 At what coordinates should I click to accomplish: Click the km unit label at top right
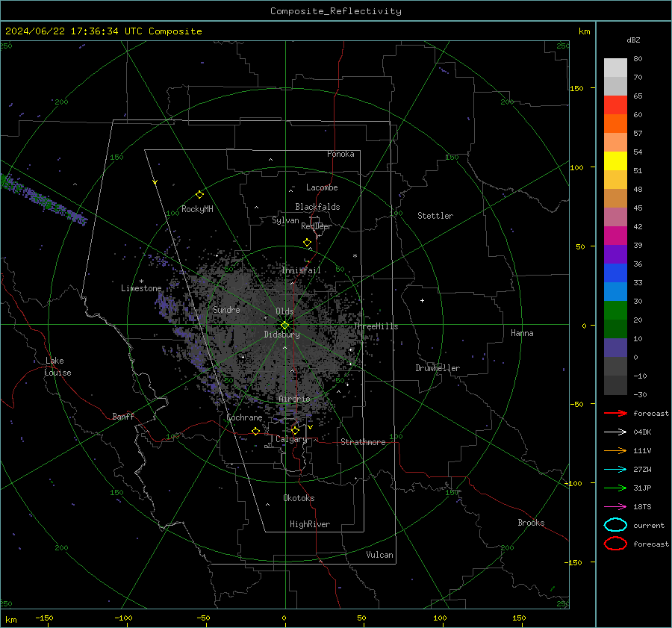click(x=584, y=31)
